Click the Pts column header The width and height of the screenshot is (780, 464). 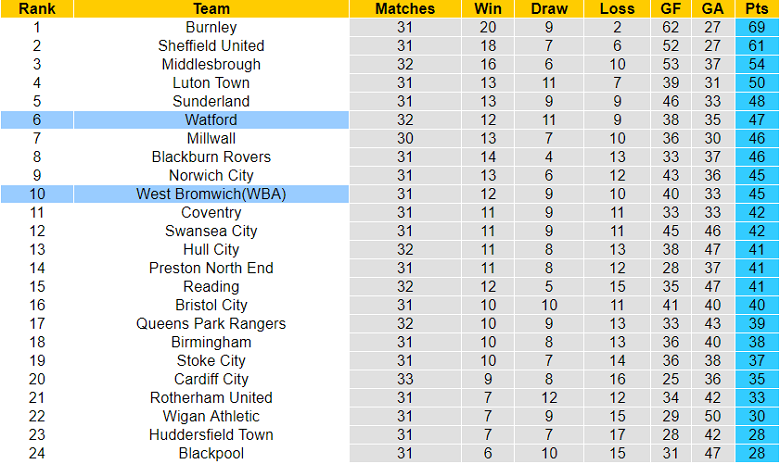pos(757,9)
